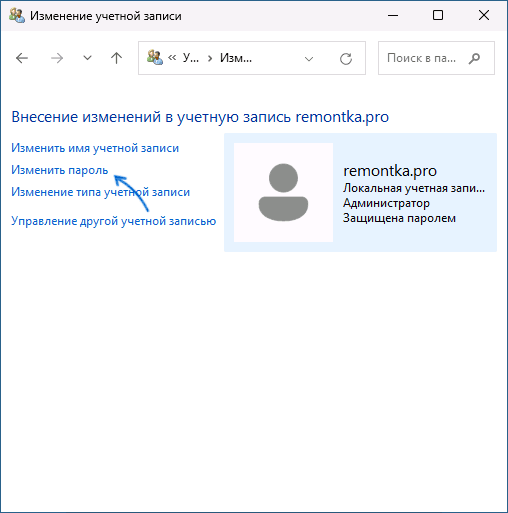The width and height of the screenshot is (508, 513).
Task: Open 'Управление другой учетной записью' link
Action: pyautogui.click(x=114, y=221)
